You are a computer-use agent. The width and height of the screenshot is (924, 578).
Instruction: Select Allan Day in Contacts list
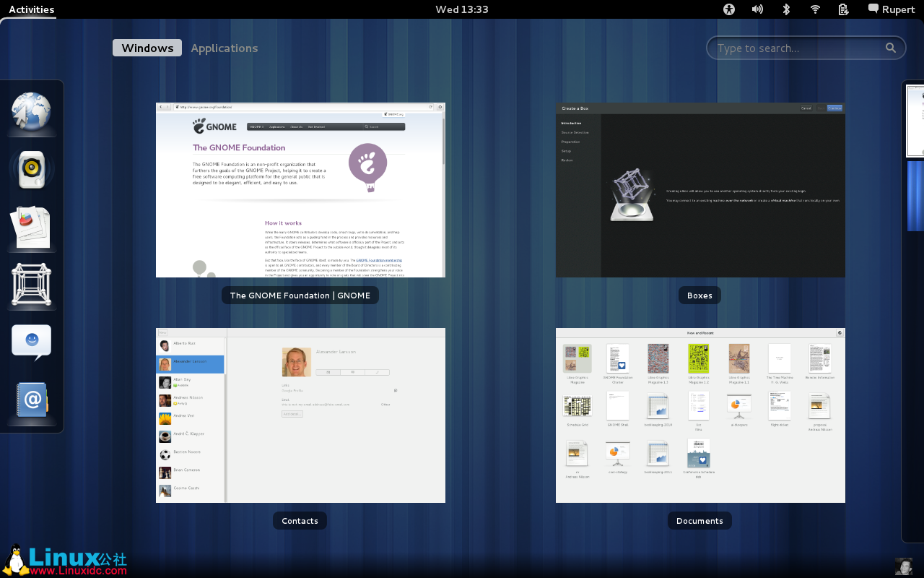pyautogui.click(x=191, y=381)
